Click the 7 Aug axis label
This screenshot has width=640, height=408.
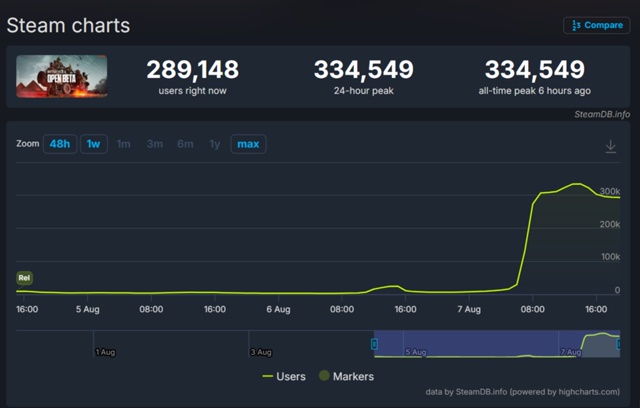469,309
